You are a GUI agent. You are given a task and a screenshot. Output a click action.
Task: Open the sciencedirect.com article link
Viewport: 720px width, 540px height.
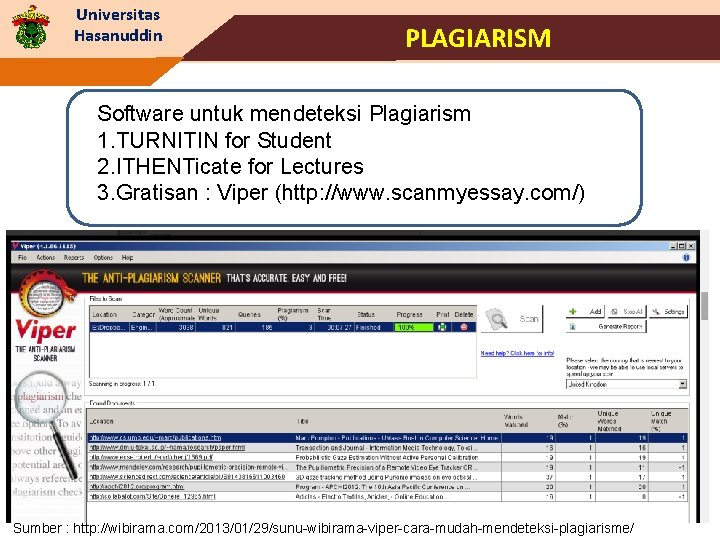(x=187, y=477)
